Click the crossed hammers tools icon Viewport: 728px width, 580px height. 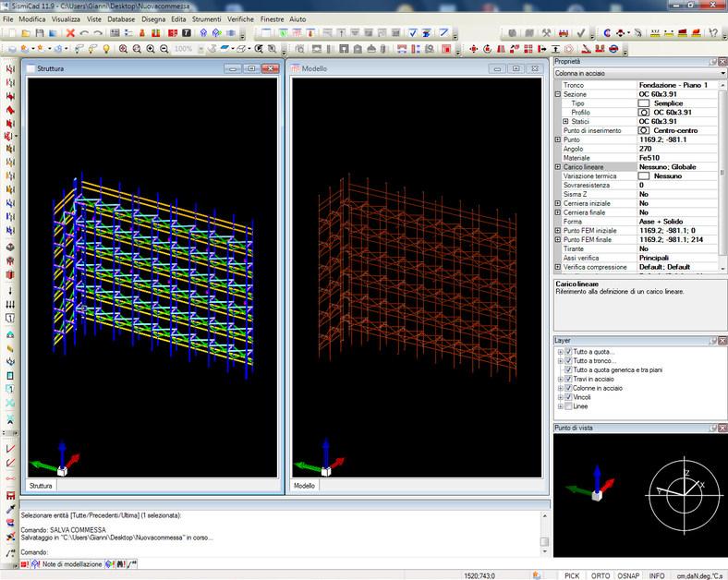pos(547,33)
